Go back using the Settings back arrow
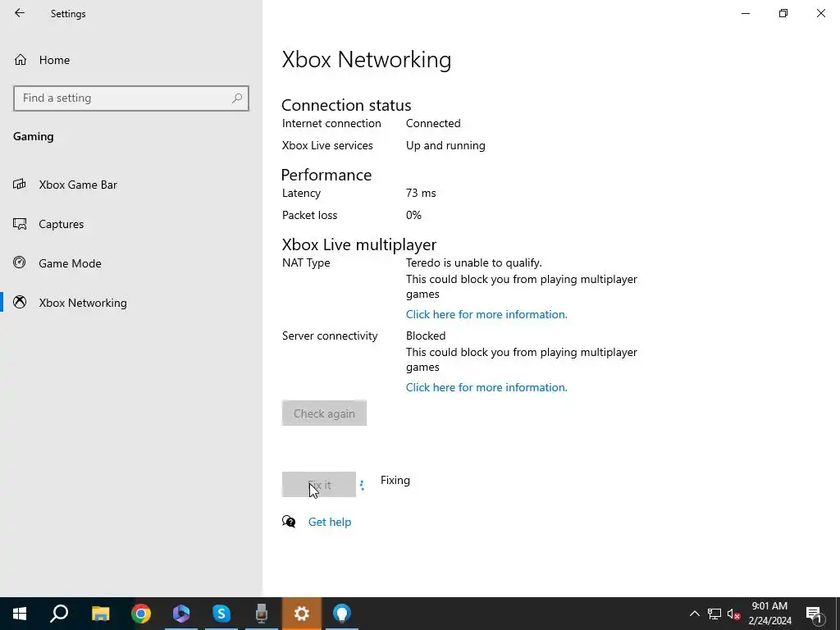The height and width of the screenshot is (630, 840). coord(20,13)
